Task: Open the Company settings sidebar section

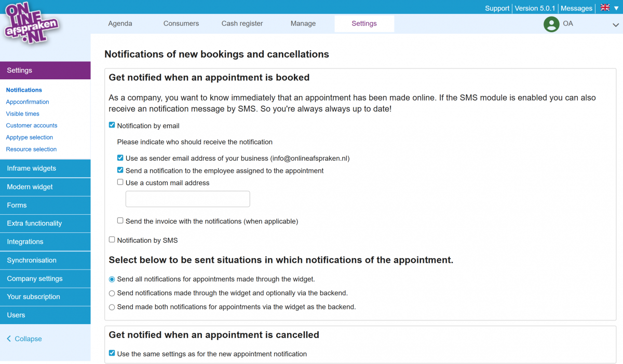Action: (x=45, y=278)
